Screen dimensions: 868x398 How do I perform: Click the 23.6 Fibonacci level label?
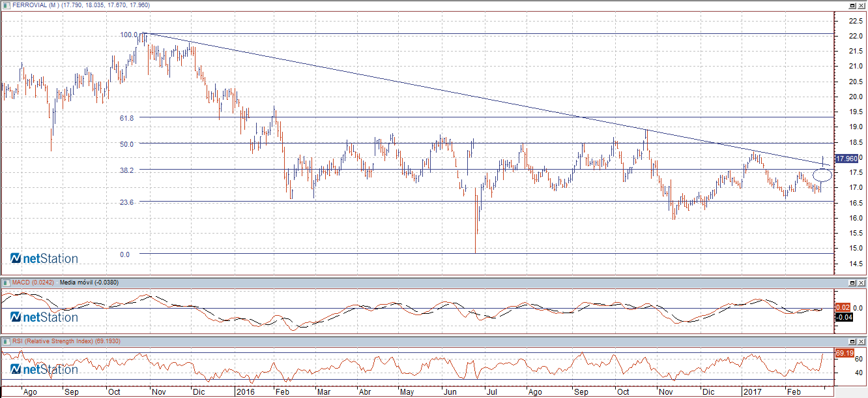pyautogui.click(x=127, y=202)
